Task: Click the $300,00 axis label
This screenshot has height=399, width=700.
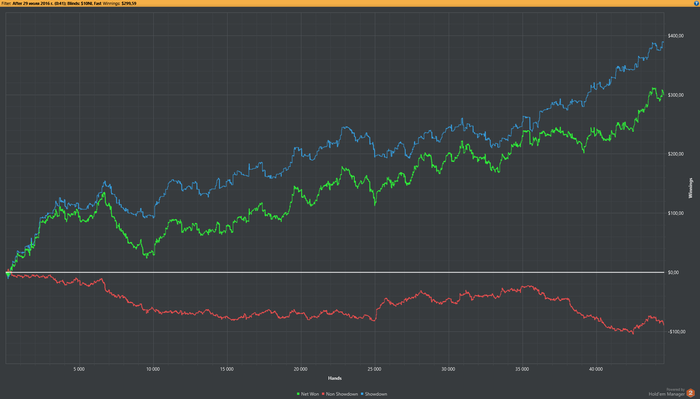Action: coord(675,95)
